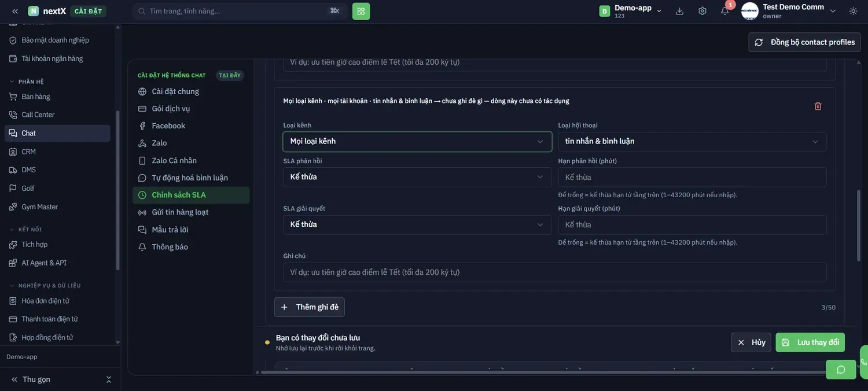Open the SLA phản hồi dropdown
The image size is (868, 391).
click(417, 177)
